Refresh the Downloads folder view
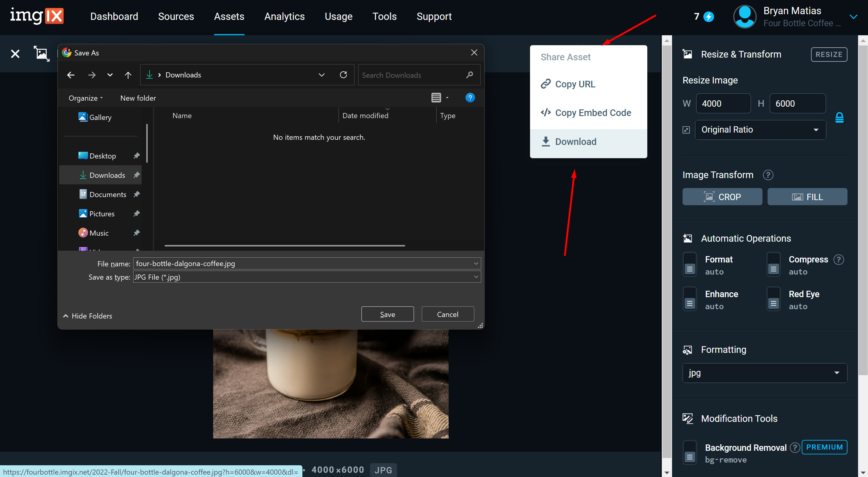Image resolution: width=868 pixels, height=477 pixels. (343, 74)
